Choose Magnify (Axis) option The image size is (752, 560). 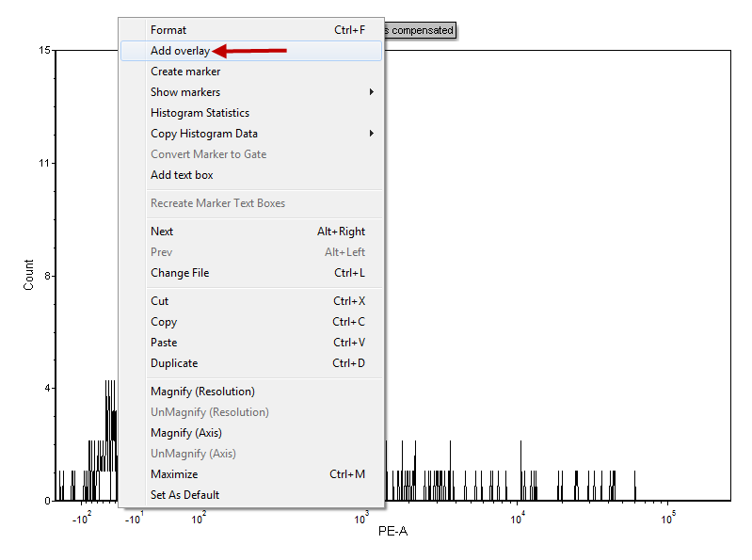coord(186,433)
